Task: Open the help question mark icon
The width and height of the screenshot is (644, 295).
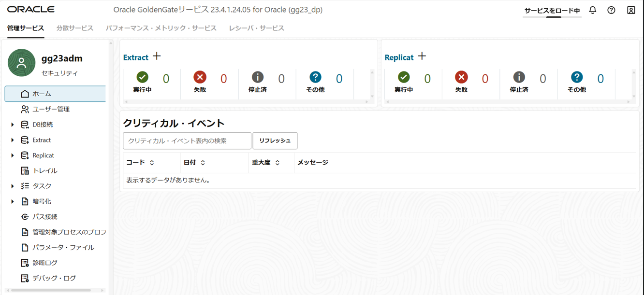Action: (612, 10)
